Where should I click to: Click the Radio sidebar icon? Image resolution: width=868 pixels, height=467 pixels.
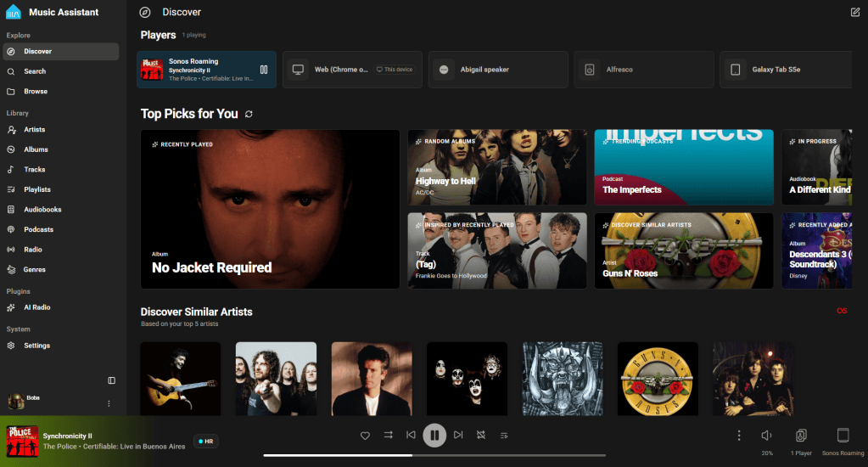(x=11, y=250)
